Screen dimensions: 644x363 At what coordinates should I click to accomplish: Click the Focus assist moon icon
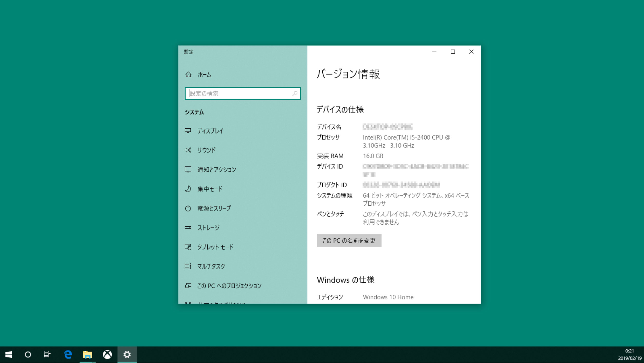pos(188,189)
